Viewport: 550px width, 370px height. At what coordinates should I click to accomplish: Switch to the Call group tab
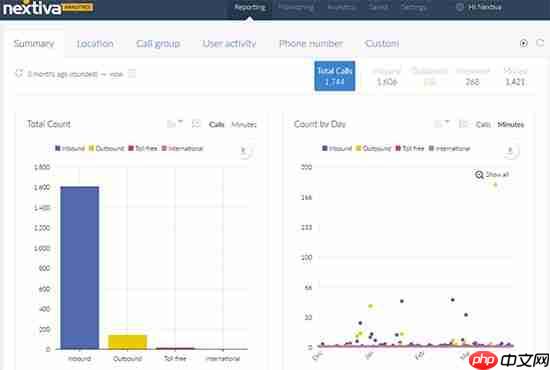(x=158, y=43)
